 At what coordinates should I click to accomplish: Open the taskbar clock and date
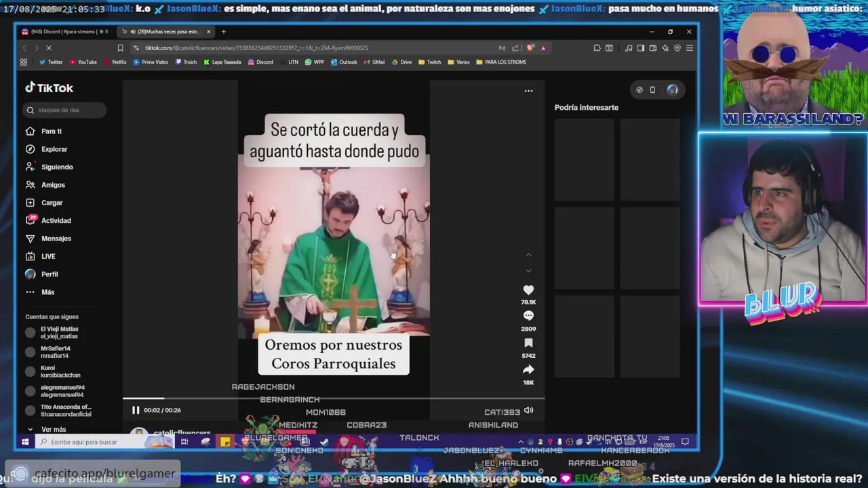click(665, 442)
